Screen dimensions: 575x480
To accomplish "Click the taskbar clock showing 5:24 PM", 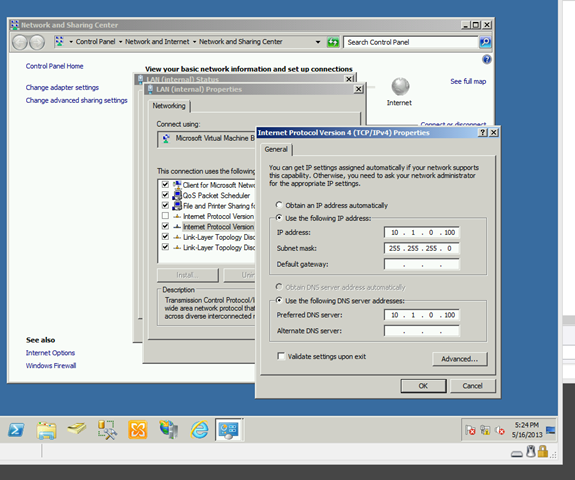I will point(527,430).
